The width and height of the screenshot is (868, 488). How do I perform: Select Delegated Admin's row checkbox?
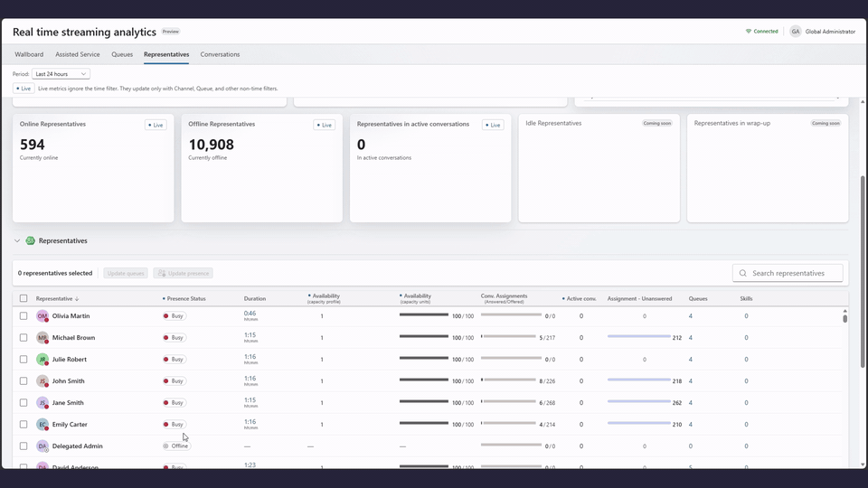pyautogui.click(x=24, y=446)
